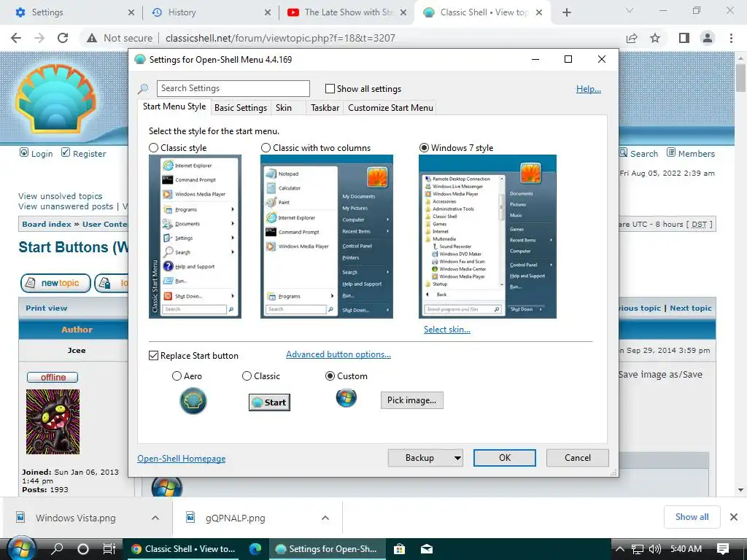The height and width of the screenshot is (560, 747).
Task: Click the OK button
Action: 505,458
